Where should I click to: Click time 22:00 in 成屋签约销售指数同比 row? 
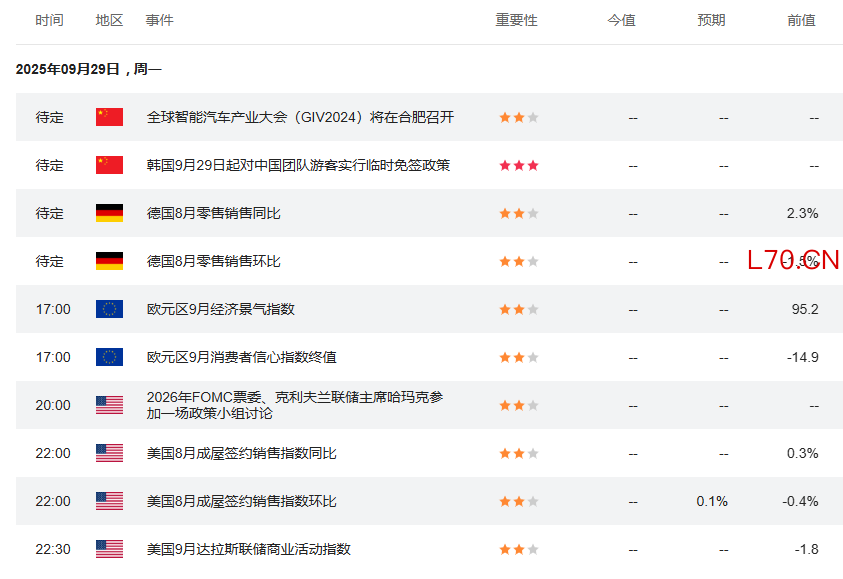(x=53, y=453)
